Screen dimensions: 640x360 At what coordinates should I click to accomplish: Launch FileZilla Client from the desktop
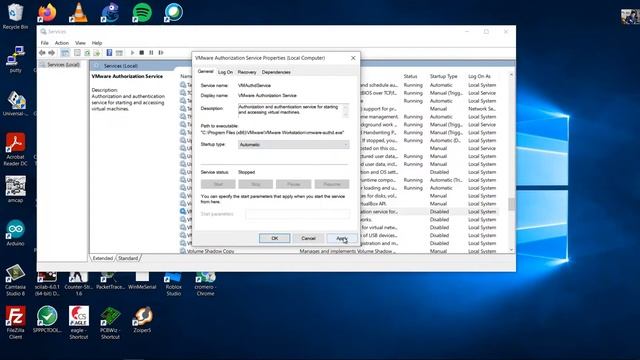[16, 322]
